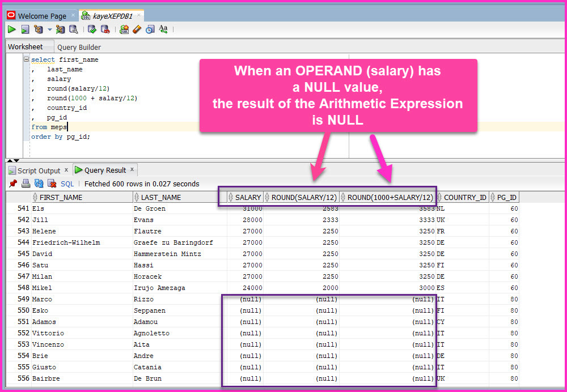Select the 'Els' first name cell

82,208
